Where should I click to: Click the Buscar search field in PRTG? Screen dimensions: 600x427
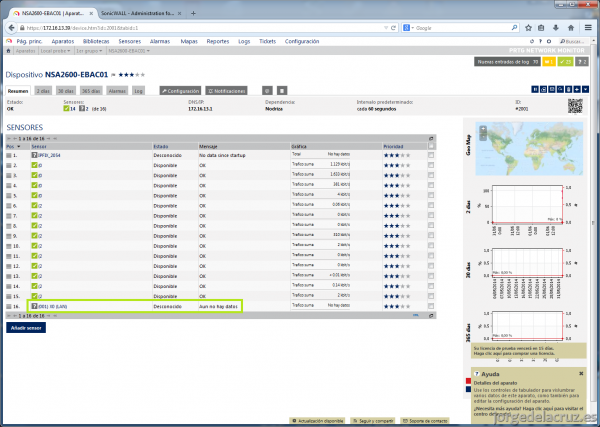click(x=574, y=41)
